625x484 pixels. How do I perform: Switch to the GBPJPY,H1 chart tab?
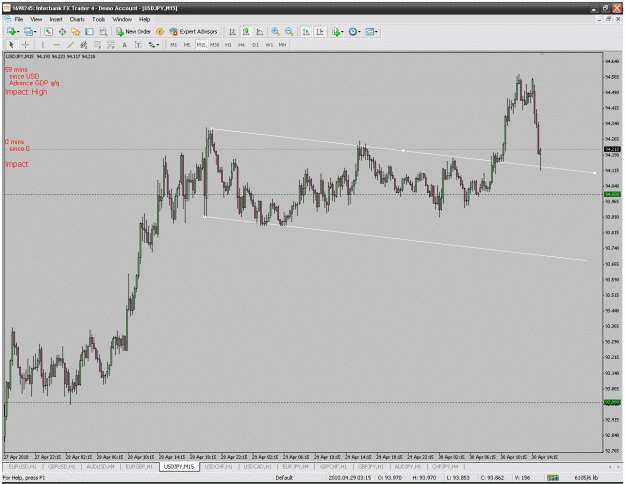[x=371, y=466]
